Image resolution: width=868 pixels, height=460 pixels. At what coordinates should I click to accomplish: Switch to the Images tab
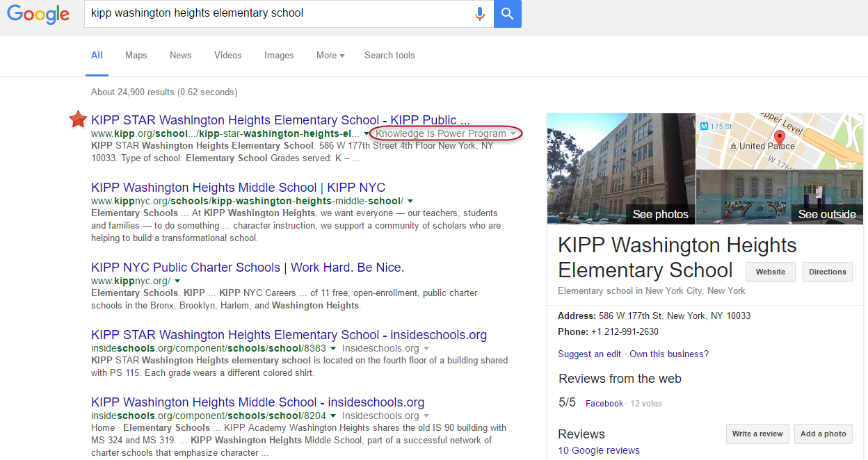279,56
